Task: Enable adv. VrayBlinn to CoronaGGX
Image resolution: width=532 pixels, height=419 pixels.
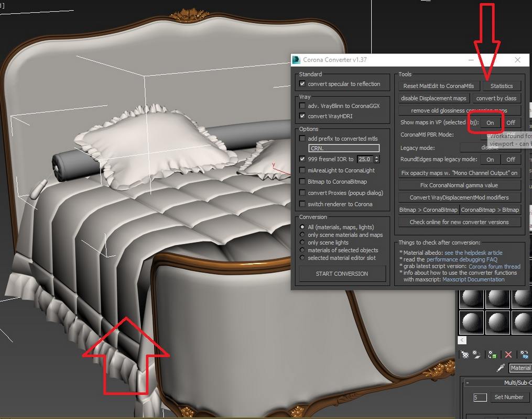Action: tap(302, 106)
